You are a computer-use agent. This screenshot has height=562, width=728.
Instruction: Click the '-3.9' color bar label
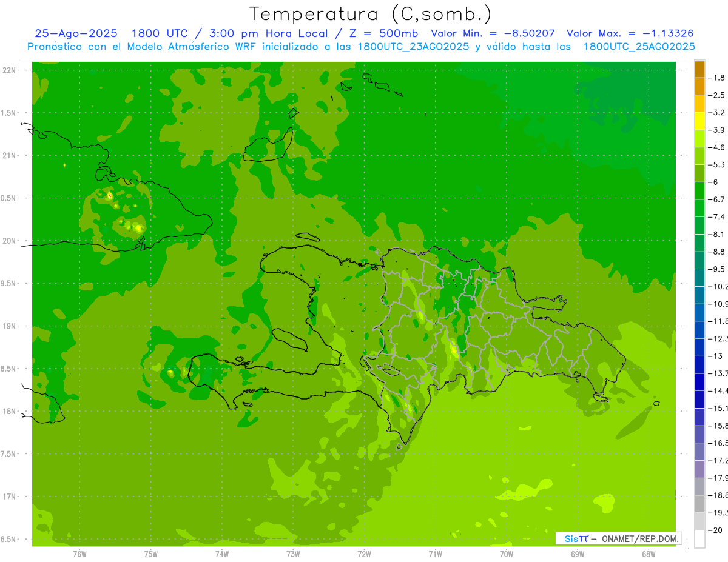717,130
